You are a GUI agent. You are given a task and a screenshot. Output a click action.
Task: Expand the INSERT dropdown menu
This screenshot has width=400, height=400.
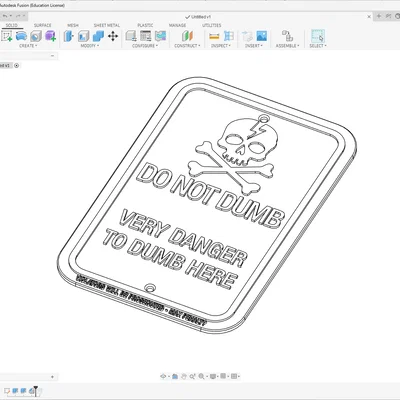point(254,46)
